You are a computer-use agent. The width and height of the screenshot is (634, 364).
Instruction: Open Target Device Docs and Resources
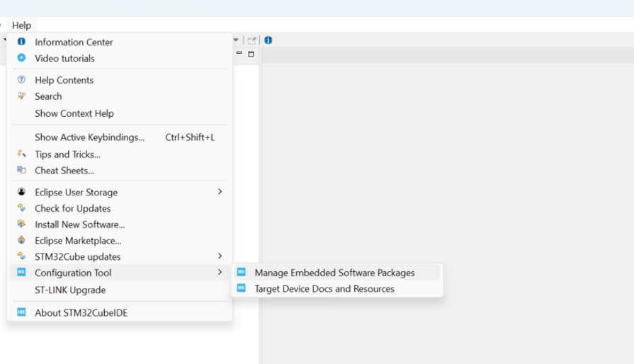pyautogui.click(x=324, y=289)
